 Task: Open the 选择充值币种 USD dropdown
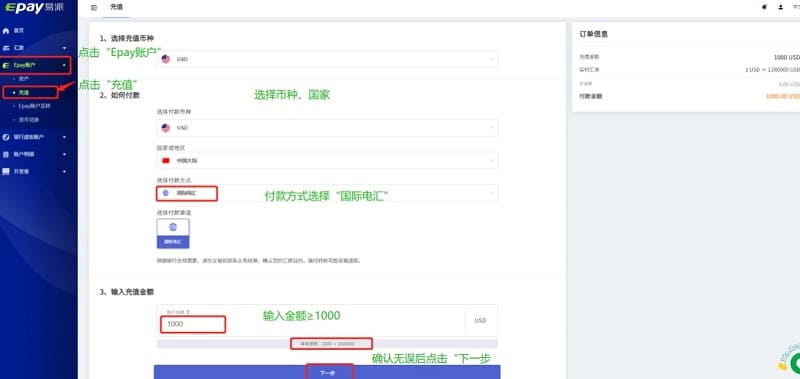[x=327, y=59]
